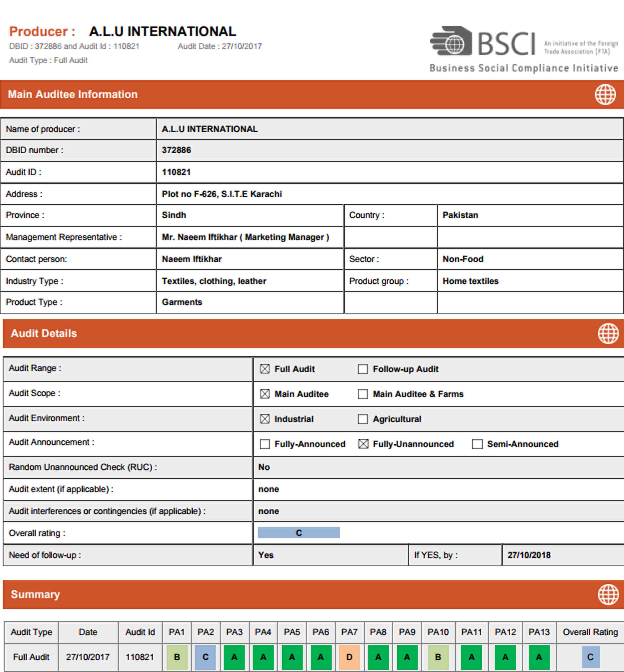Click globe icon in Audit Details header
The height and width of the screenshot is (672, 624).
608,333
